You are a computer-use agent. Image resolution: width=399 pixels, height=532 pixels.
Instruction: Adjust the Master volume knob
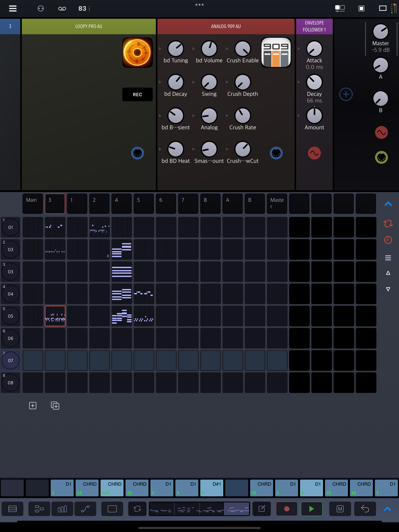click(x=380, y=32)
